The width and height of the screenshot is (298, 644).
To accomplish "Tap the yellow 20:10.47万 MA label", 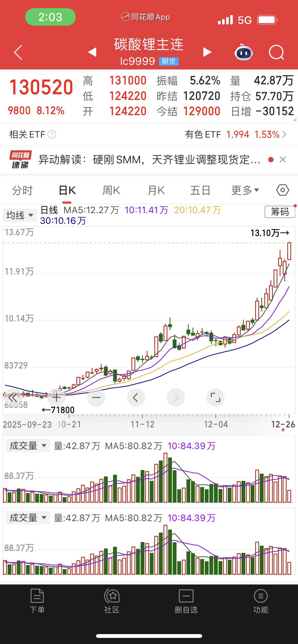I will click(x=198, y=210).
